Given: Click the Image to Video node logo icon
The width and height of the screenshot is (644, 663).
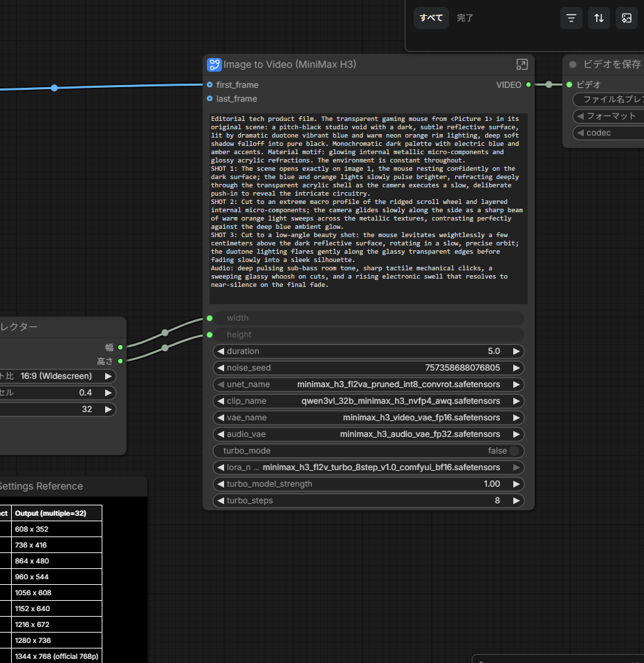Looking at the screenshot, I should pyautogui.click(x=214, y=65).
